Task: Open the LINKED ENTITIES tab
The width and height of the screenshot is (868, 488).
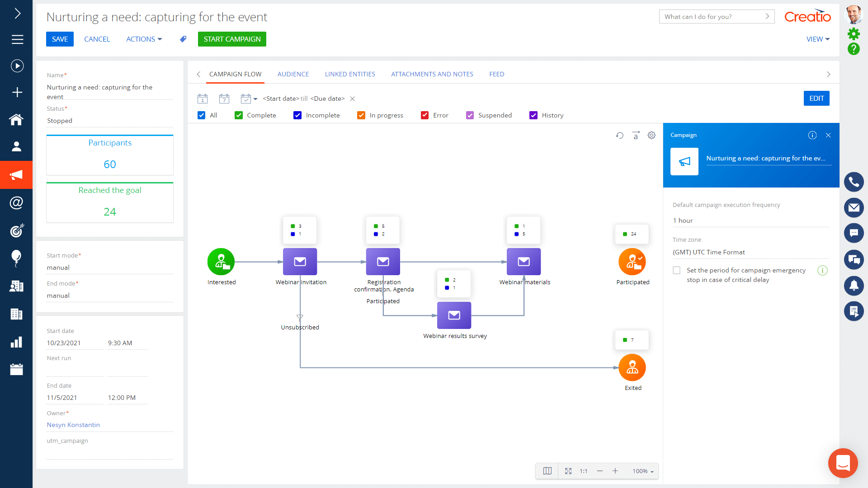Action: 350,74
